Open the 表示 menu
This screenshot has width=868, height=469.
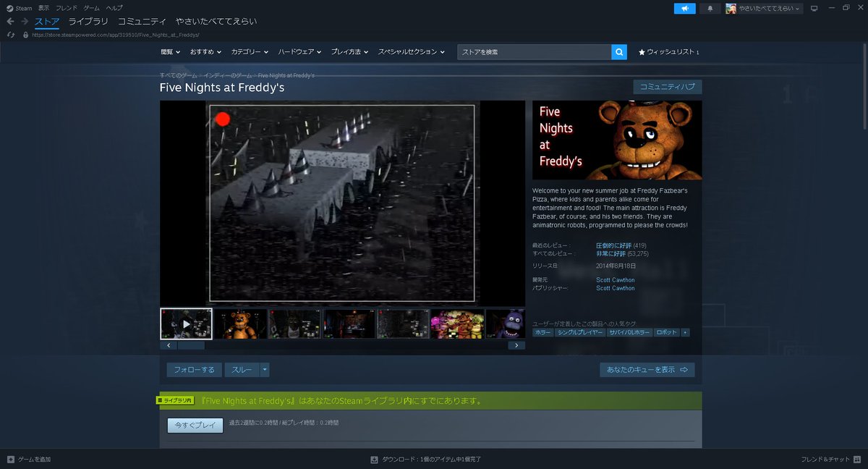click(x=44, y=7)
